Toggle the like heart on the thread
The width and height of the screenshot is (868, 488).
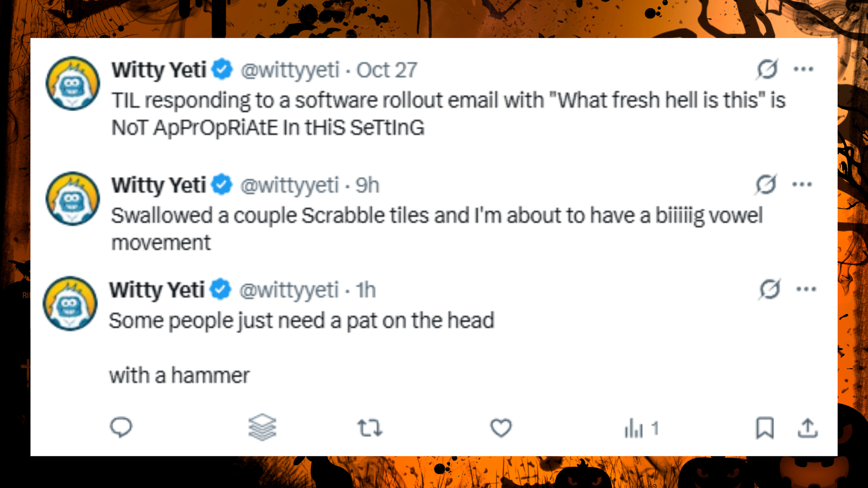point(500,428)
